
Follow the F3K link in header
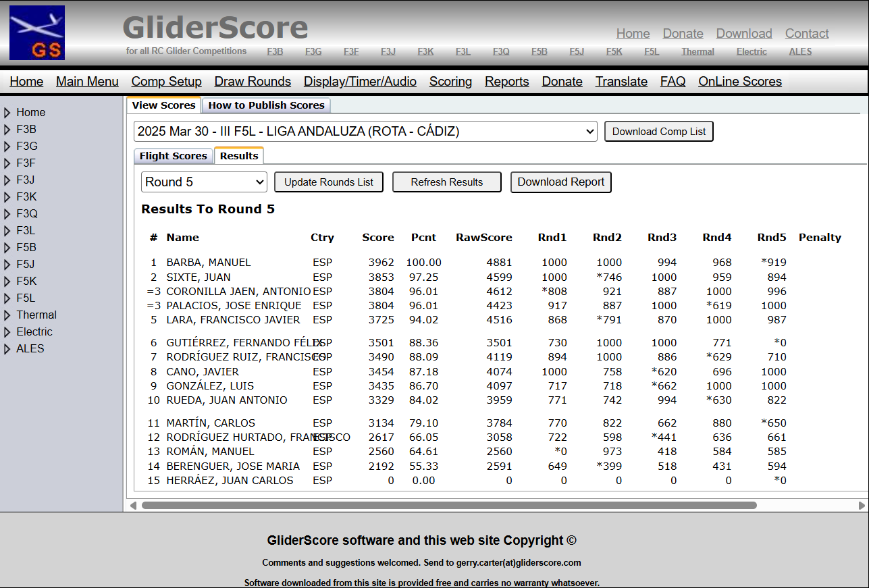(x=425, y=52)
